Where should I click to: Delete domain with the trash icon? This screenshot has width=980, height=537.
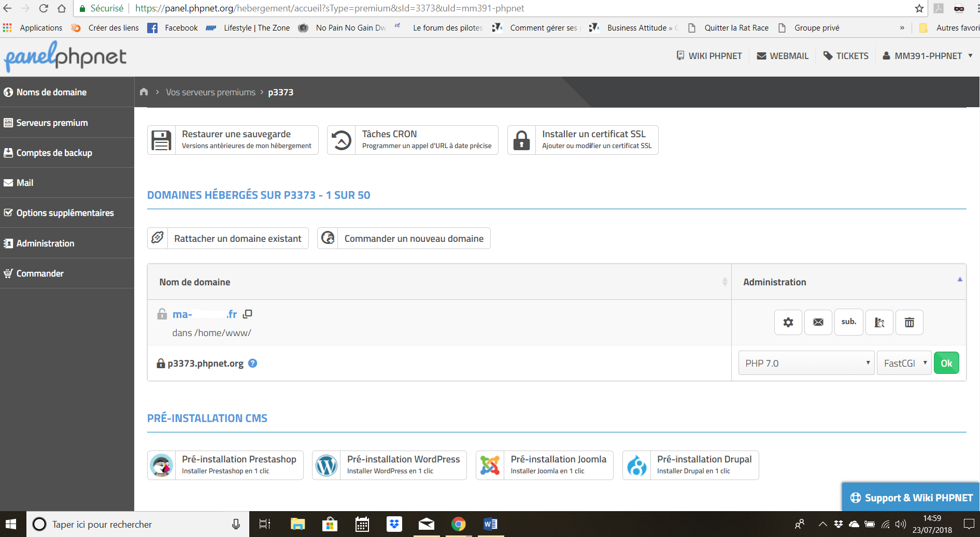(909, 322)
